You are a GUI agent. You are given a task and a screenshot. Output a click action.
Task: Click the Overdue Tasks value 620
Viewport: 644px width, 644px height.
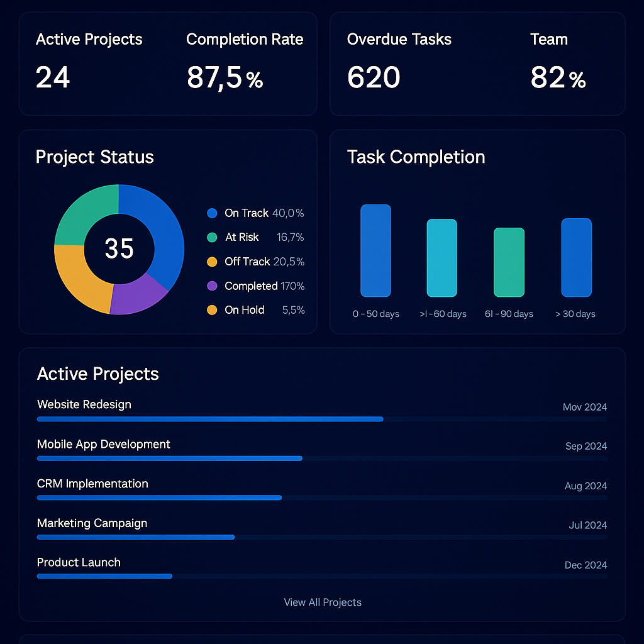coord(374,78)
